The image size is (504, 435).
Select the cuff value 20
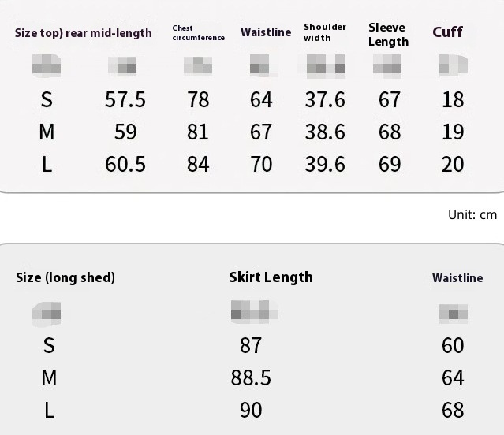(453, 164)
